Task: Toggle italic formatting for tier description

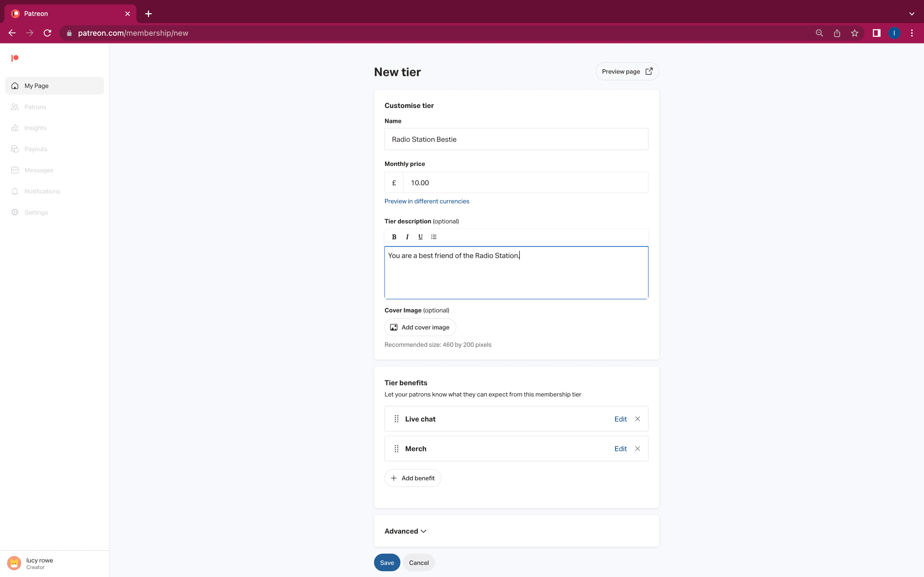Action: tap(407, 237)
